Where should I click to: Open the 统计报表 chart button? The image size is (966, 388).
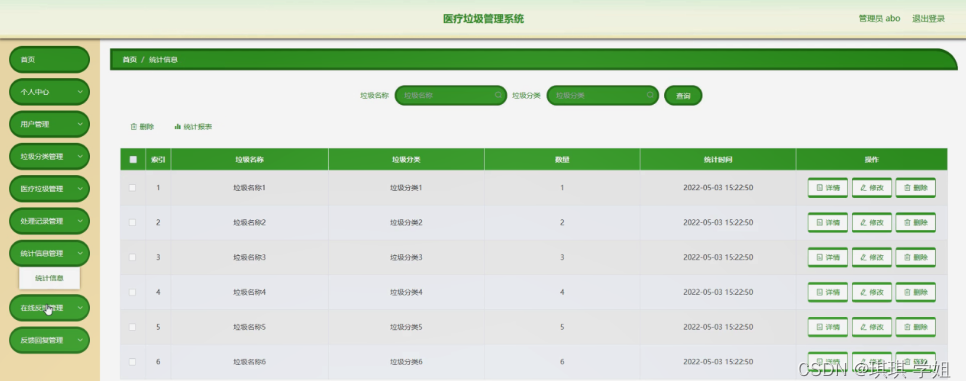point(193,127)
